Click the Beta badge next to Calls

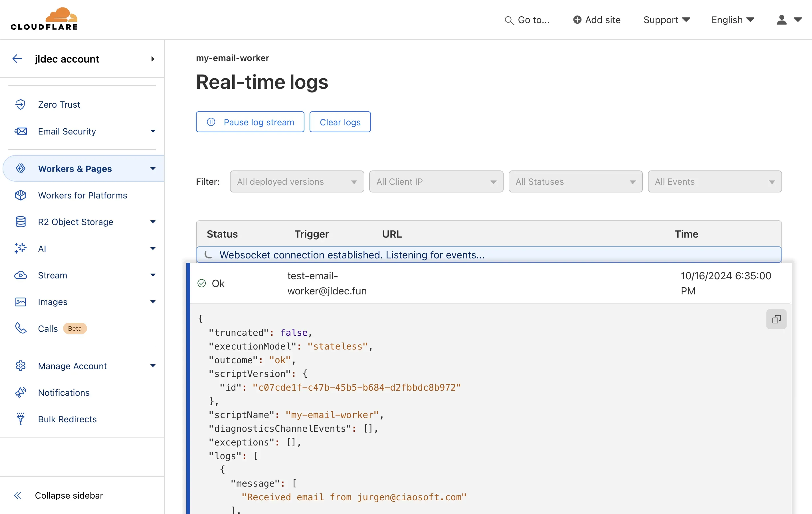click(x=75, y=328)
